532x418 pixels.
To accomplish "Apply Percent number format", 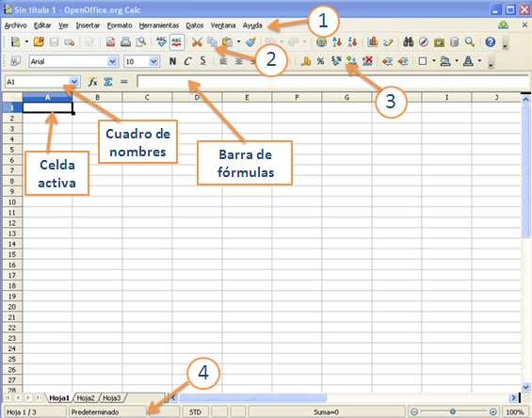I will coord(321,61).
